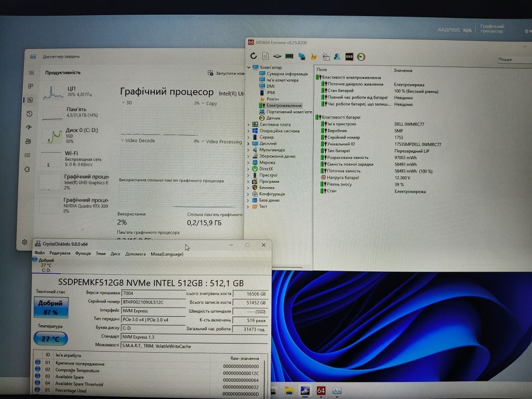Viewport: 532px width, 399px height.
Task: Open the Диск menu in CrystalDiskInfo
Action: coord(115,254)
